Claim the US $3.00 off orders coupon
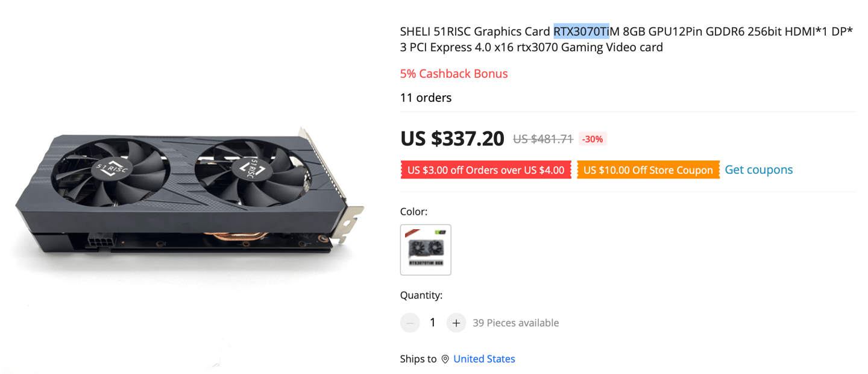The width and height of the screenshot is (868, 374). [x=486, y=170]
